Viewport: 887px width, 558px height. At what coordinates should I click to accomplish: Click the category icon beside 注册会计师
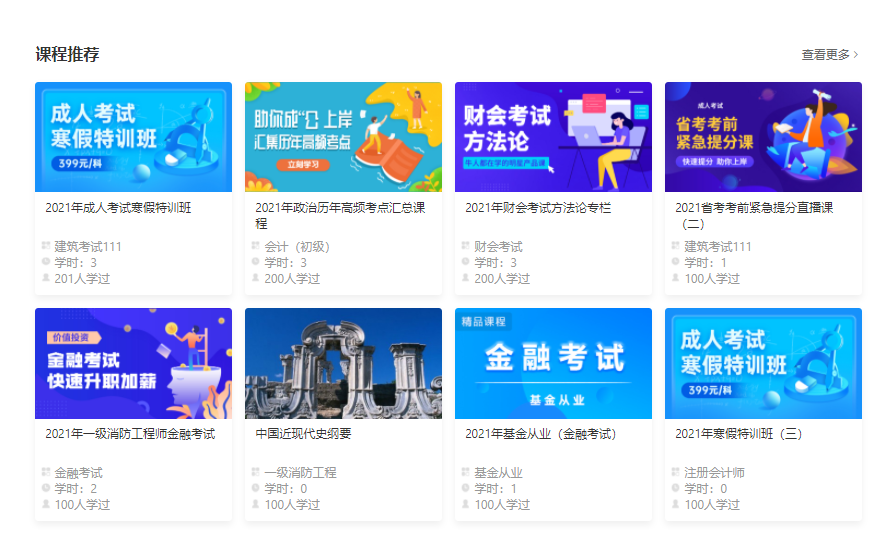coord(676,472)
